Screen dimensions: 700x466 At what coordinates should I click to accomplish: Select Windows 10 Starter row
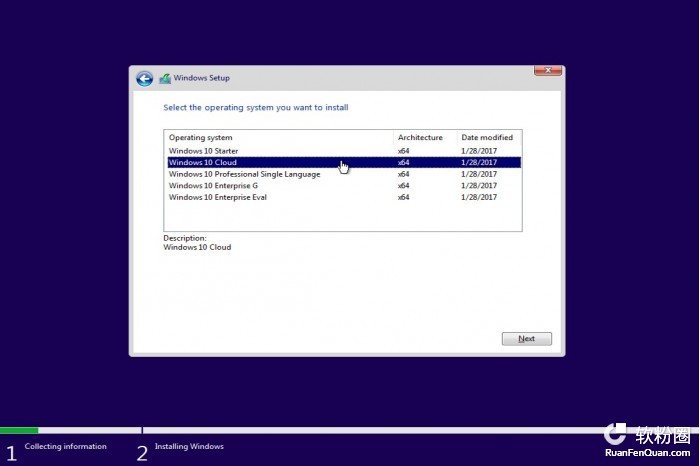coord(344,151)
